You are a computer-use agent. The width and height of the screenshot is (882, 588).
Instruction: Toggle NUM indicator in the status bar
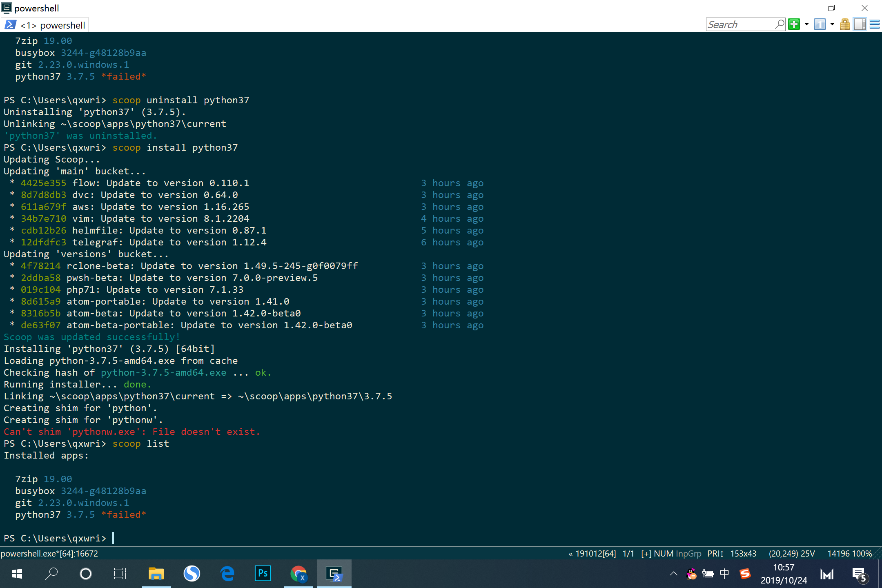[x=663, y=553]
